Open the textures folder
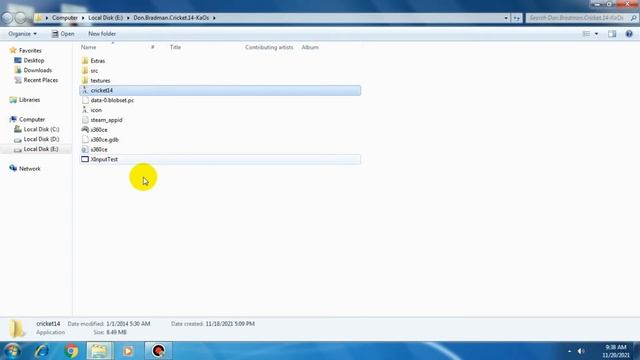Viewport: 640px width, 360px height. (100, 80)
